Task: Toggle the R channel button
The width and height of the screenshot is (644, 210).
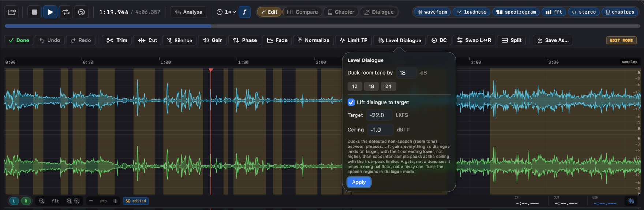Action: [x=26, y=201]
